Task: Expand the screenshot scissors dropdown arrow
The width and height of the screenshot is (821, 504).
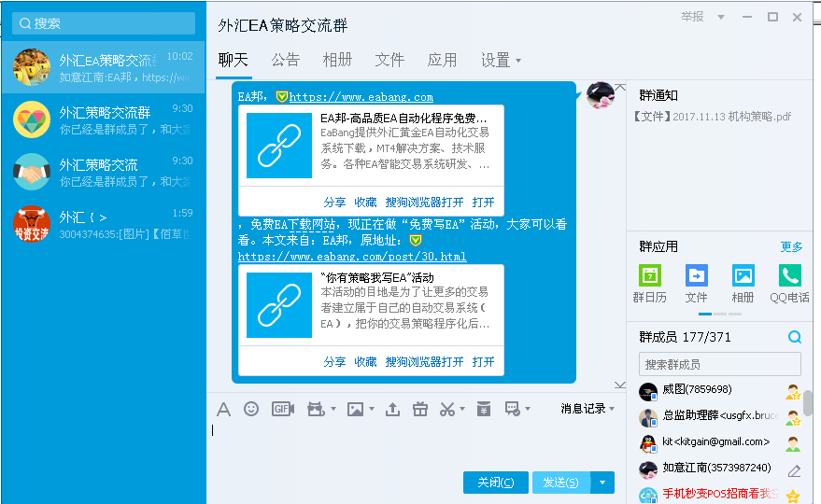Action: tap(462, 410)
